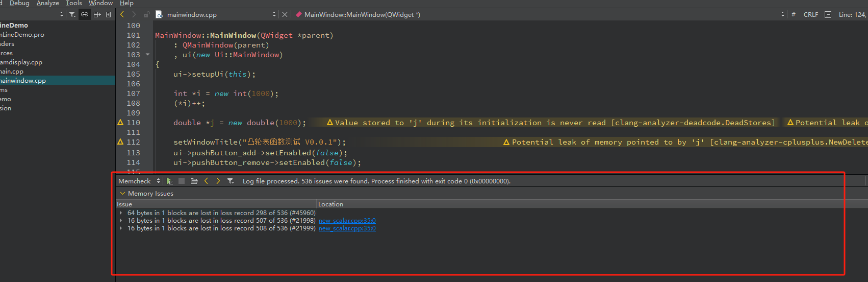Image resolution: width=868 pixels, height=282 pixels.
Task: Click Potential leak annotation on line 112
Action: 685,142
